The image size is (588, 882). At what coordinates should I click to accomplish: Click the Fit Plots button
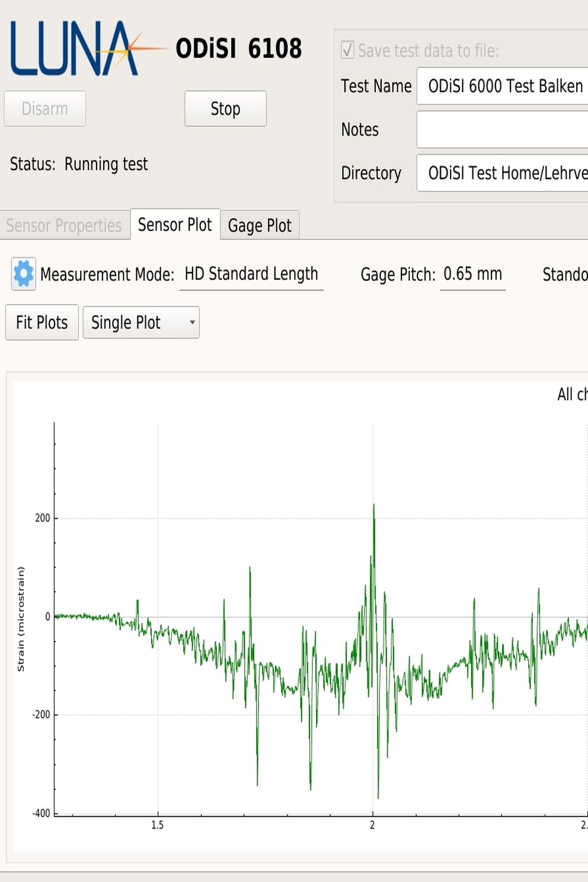coord(42,322)
